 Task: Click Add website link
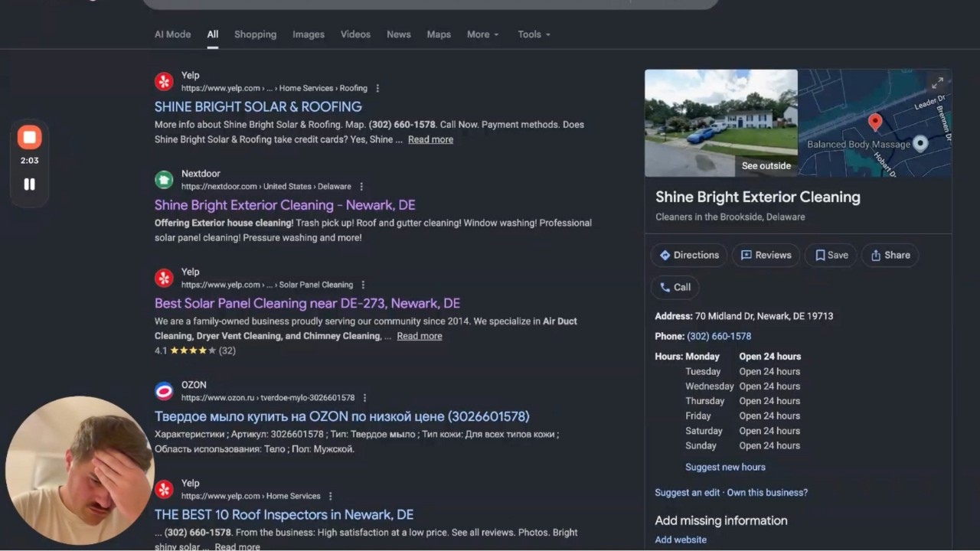681,540
